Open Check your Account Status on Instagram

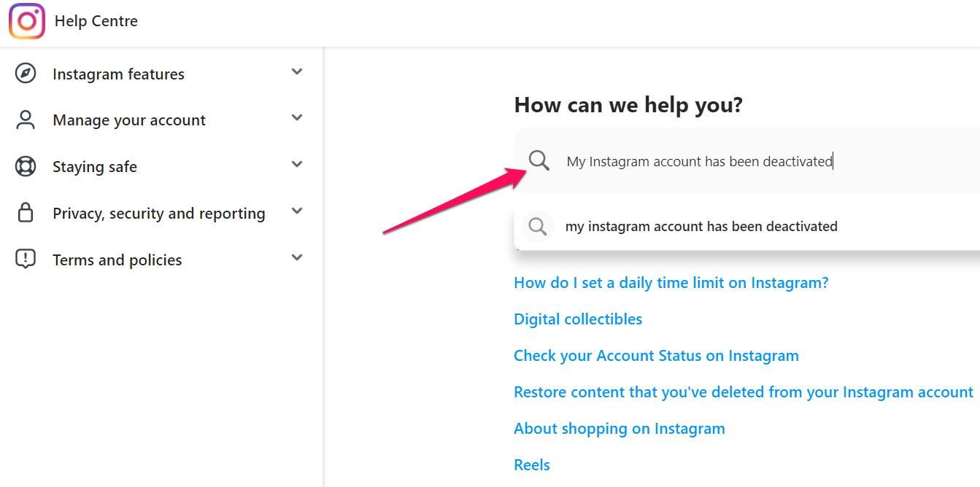(x=656, y=356)
